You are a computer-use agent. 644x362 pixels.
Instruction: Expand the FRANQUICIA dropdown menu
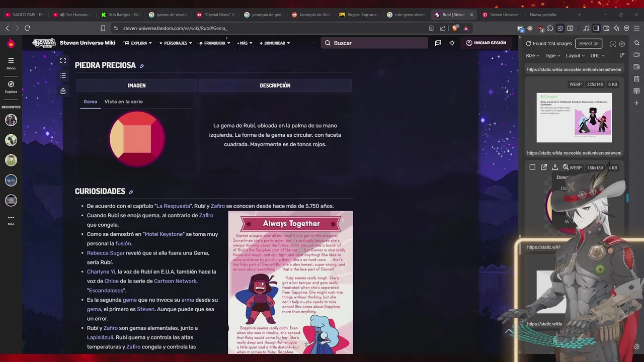tap(214, 43)
